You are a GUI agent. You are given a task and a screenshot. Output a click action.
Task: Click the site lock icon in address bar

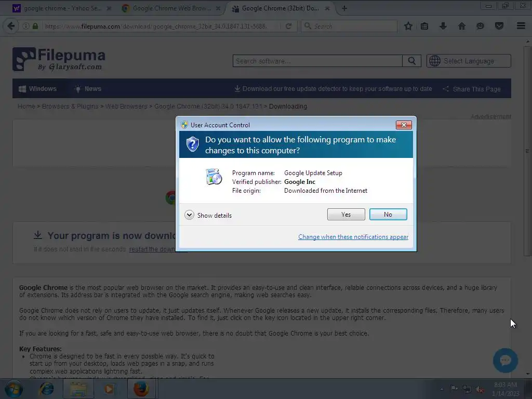pos(35,26)
